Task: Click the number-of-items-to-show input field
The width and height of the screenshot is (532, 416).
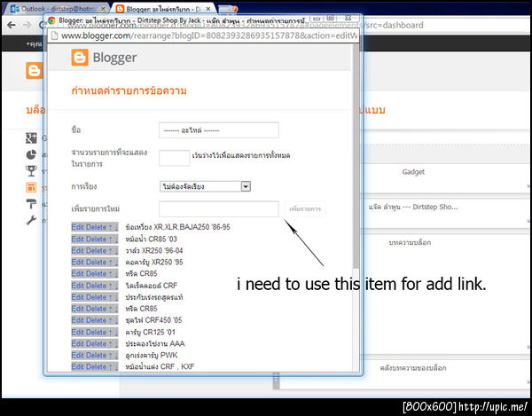Action: pos(175,158)
